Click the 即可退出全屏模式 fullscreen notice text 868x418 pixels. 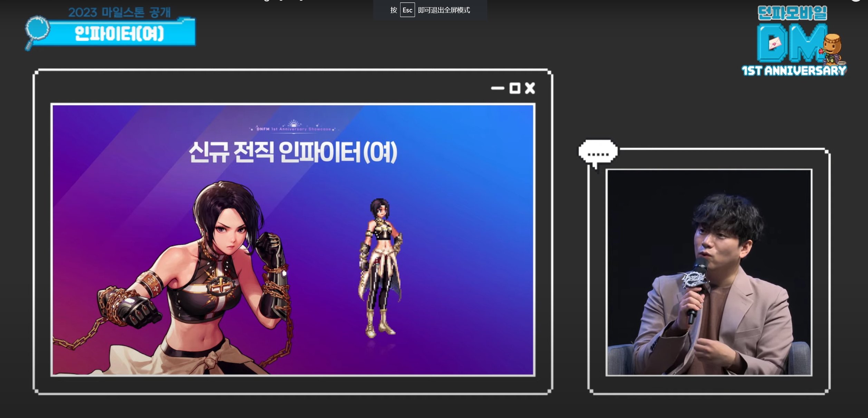(444, 10)
